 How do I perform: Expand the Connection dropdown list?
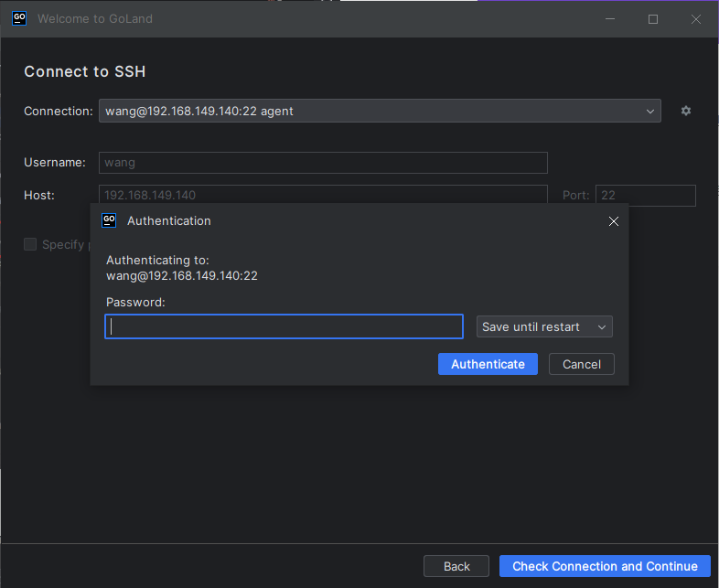click(650, 111)
